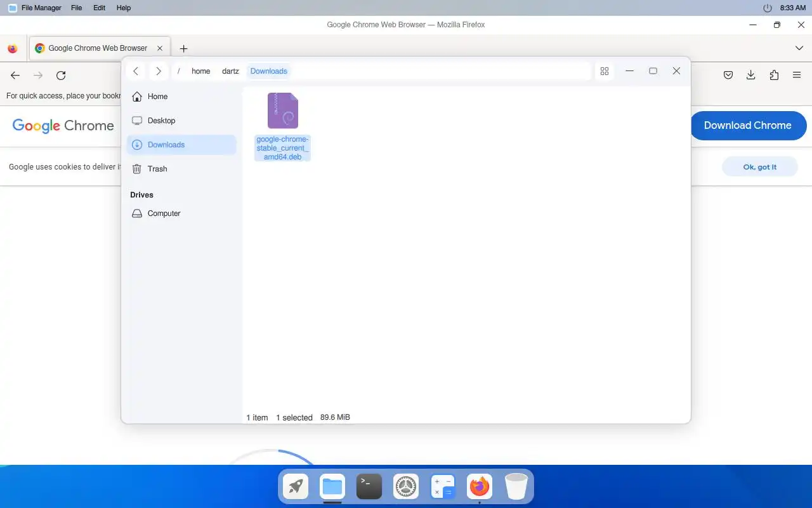This screenshot has width=812, height=508.
Task: Open the Help menu in top panel
Action: [x=124, y=8]
